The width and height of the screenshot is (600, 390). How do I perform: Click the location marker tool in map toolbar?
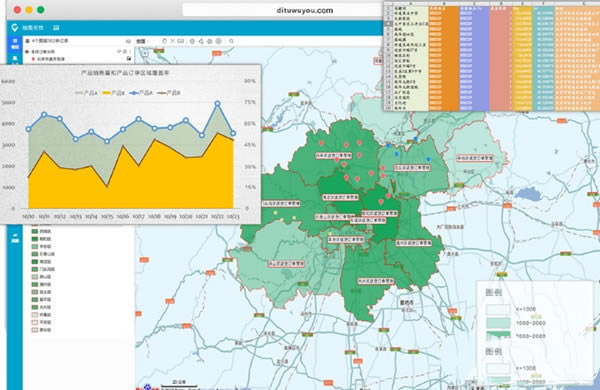coord(192,41)
